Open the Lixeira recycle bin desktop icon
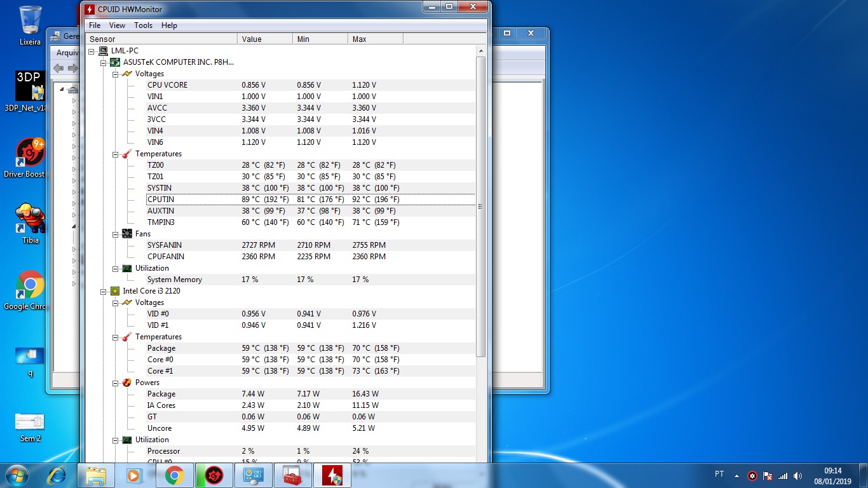Viewport: 868px width, 488px height. [31, 25]
